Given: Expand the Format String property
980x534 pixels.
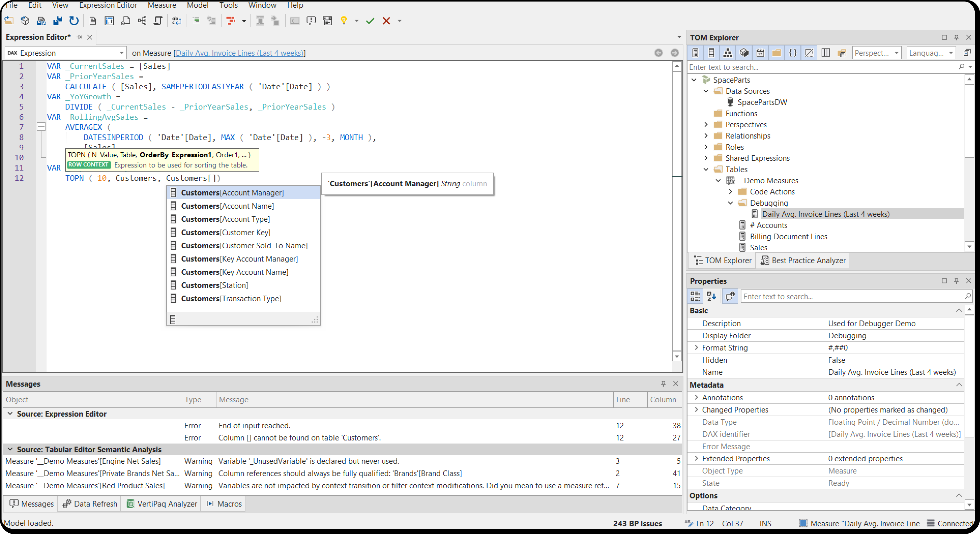Looking at the screenshot, I should coord(696,347).
